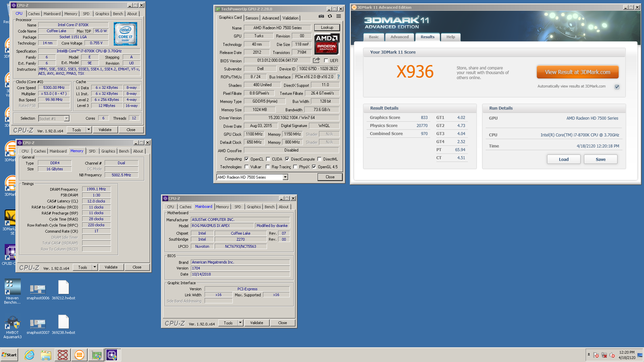Toggle the Vulkan checkbox
Screen dimensions: 644x362
pyautogui.click(x=247, y=167)
